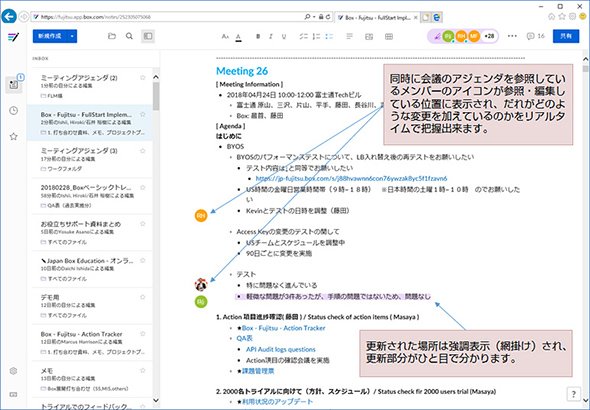Favorite the ミーティングアジェンダ (3) star
Image resolution: width=590 pixels, height=410 pixels.
tap(143, 150)
